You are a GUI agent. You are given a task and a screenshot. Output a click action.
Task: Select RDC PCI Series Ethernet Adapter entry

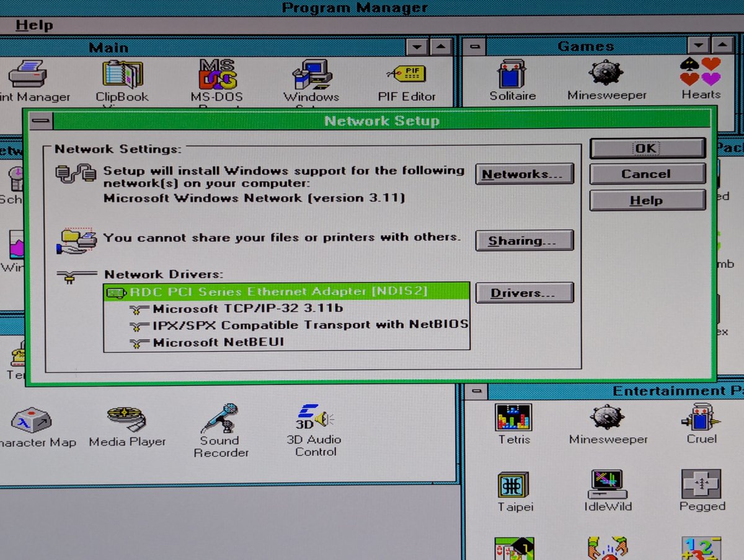[287, 291]
